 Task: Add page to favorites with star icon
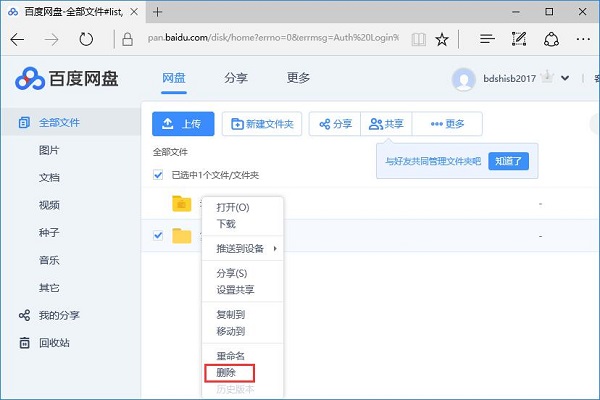442,39
